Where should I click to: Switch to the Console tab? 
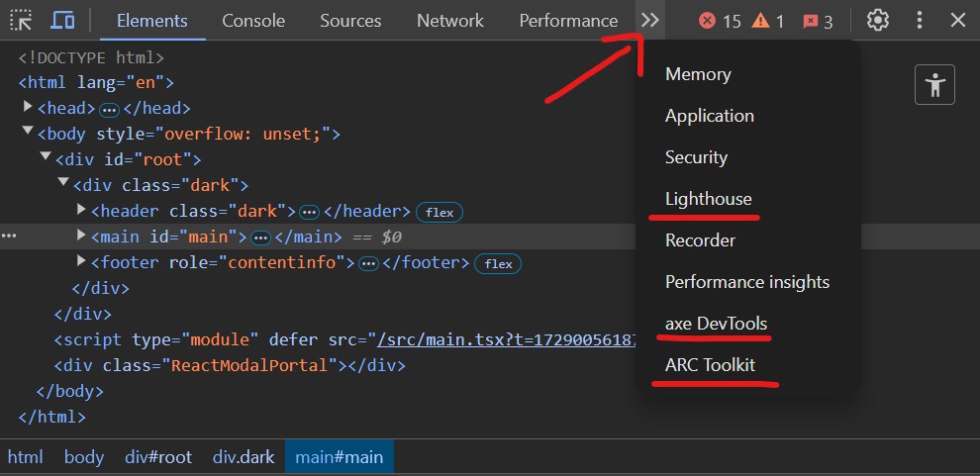point(253,21)
